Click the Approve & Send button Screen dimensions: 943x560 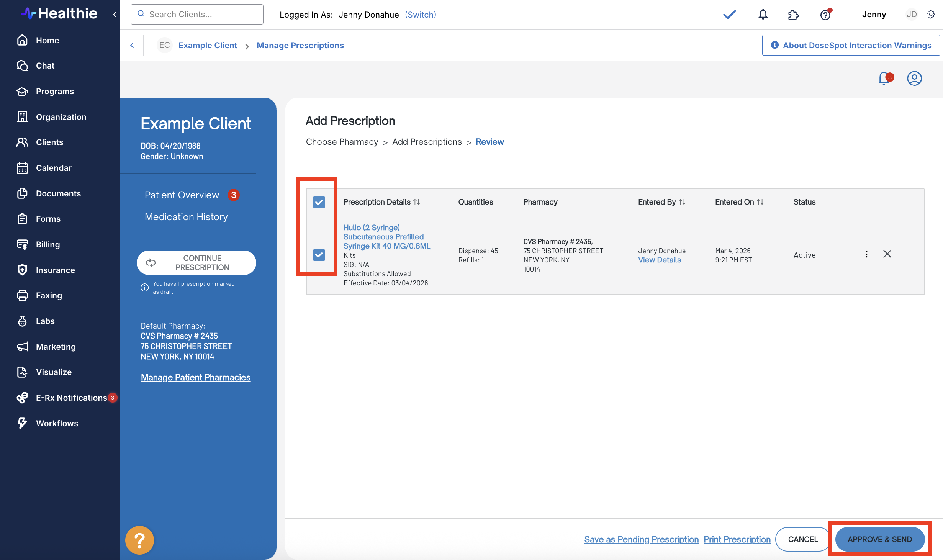coord(879,539)
